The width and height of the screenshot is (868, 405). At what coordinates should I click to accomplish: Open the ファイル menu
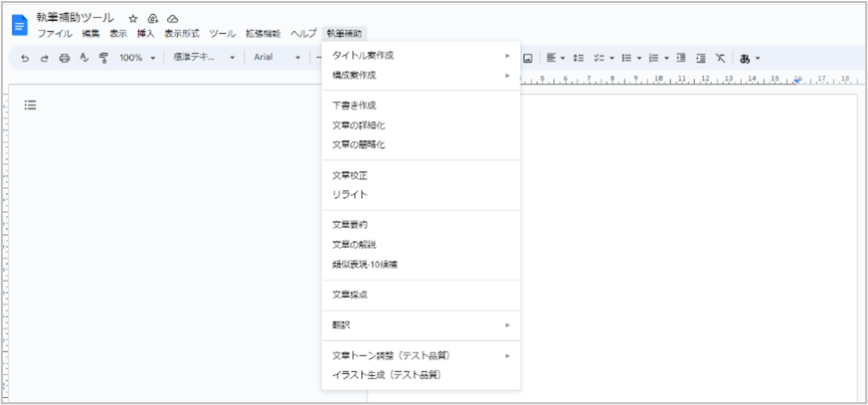click(x=55, y=33)
